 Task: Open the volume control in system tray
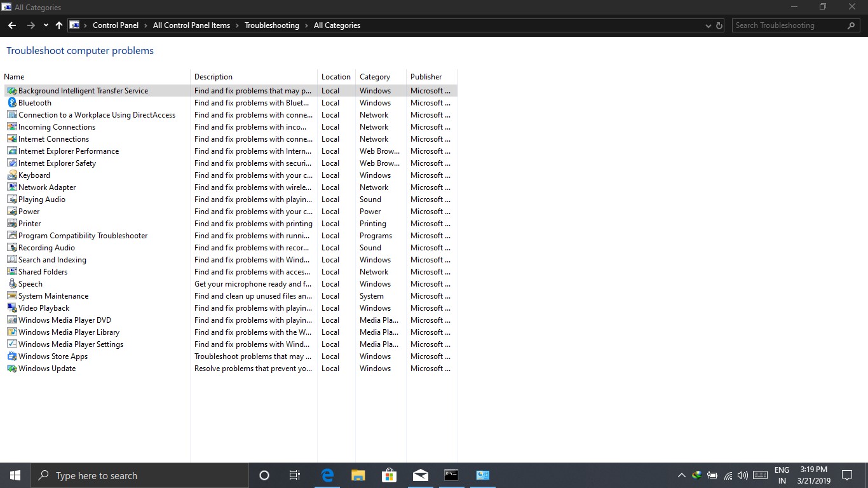[x=743, y=475]
